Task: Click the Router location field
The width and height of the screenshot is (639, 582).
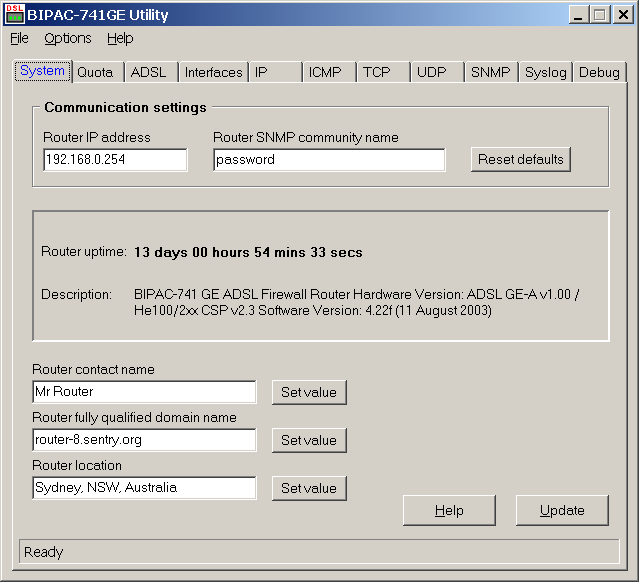Action: coord(144,487)
